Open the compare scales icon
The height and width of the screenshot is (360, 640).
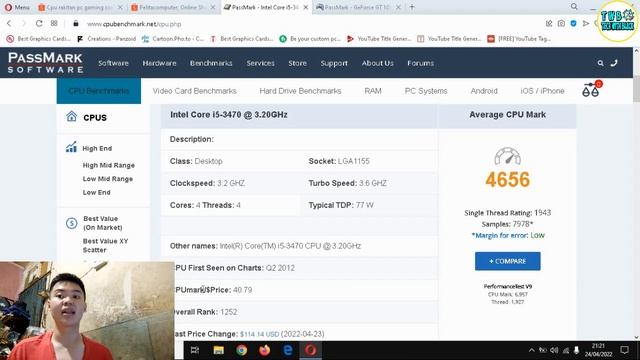(x=591, y=89)
